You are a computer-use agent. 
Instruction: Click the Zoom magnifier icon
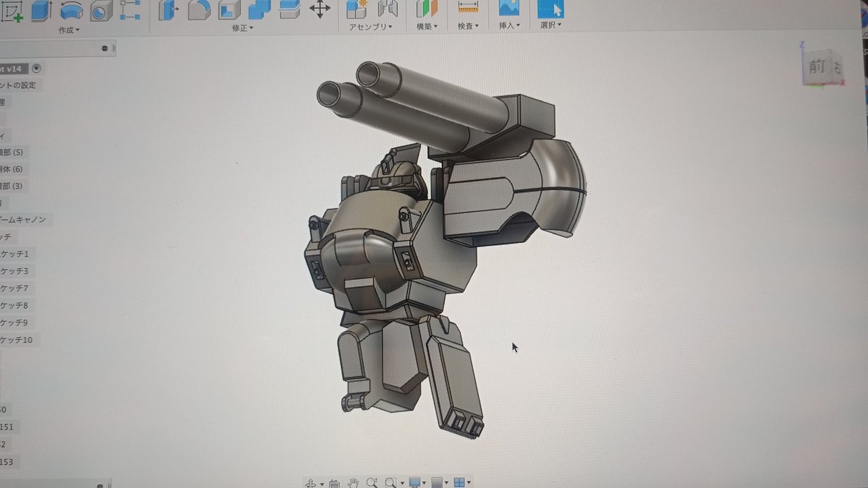(x=372, y=482)
